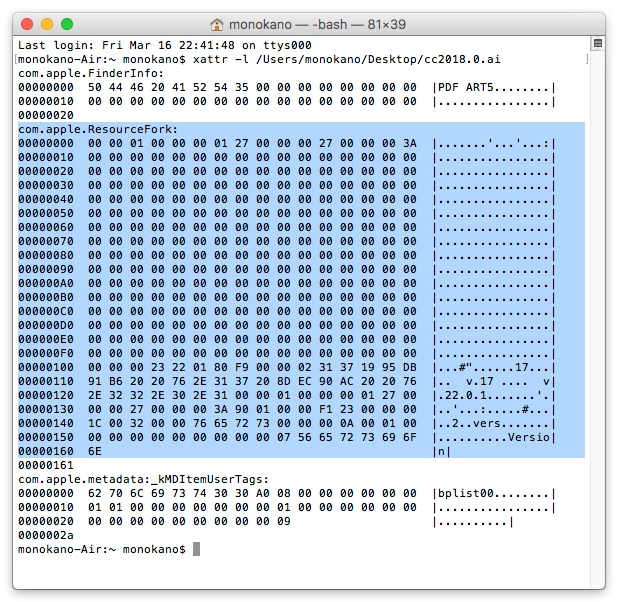Click offset 00000080 in the ResourceFork dump
Screen dimensions: 618x602
click(46, 255)
